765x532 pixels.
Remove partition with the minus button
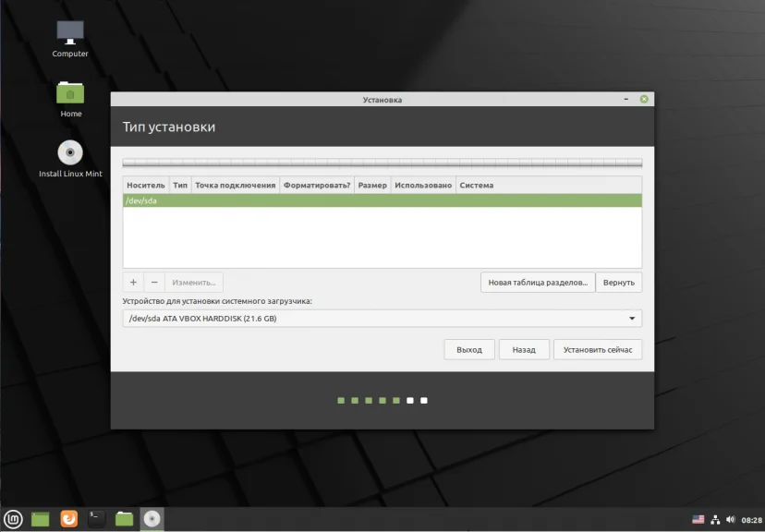click(154, 283)
